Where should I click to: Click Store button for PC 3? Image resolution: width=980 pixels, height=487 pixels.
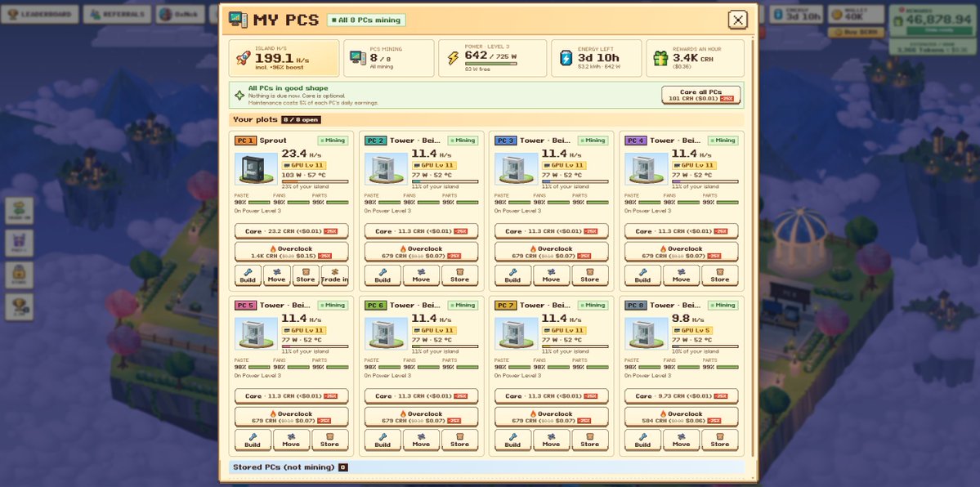[589, 275]
